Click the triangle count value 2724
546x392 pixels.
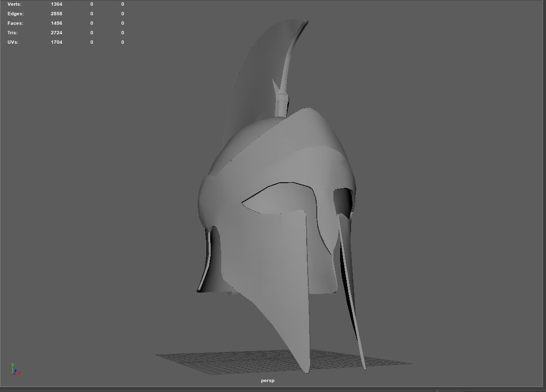coord(57,32)
